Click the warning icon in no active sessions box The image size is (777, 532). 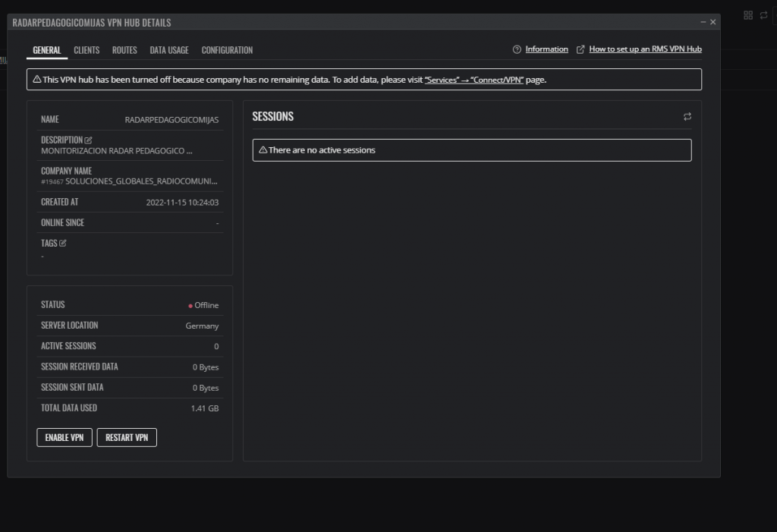[x=263, y=150]
